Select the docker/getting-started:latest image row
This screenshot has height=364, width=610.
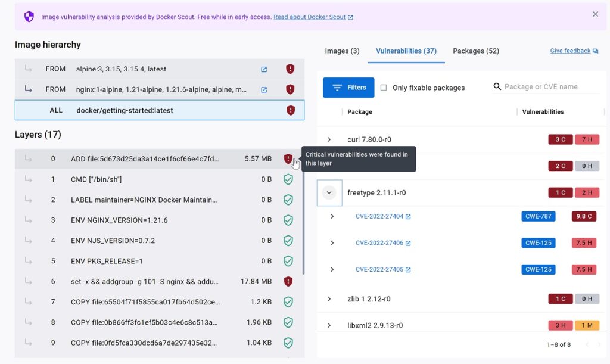160,110
